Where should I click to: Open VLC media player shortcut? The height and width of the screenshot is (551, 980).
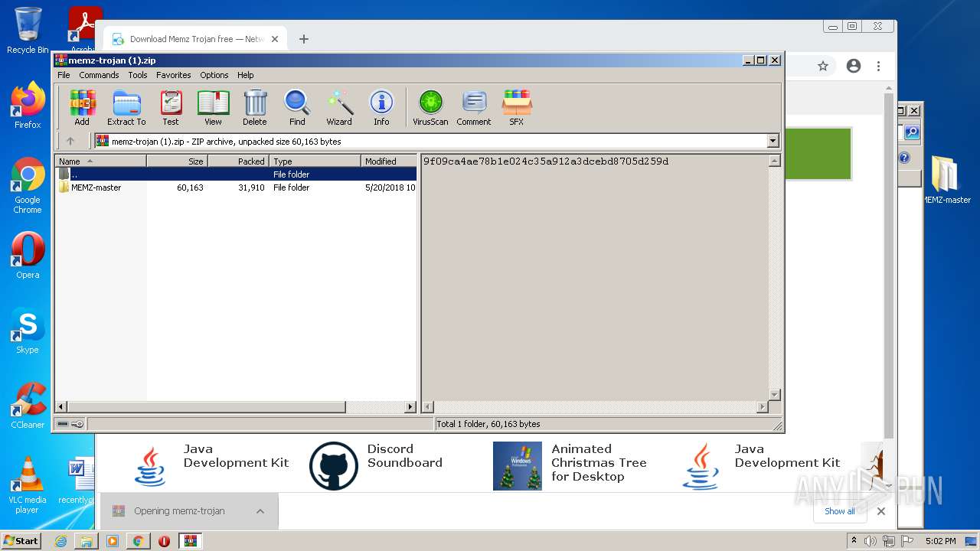click(x=28, y=485)
